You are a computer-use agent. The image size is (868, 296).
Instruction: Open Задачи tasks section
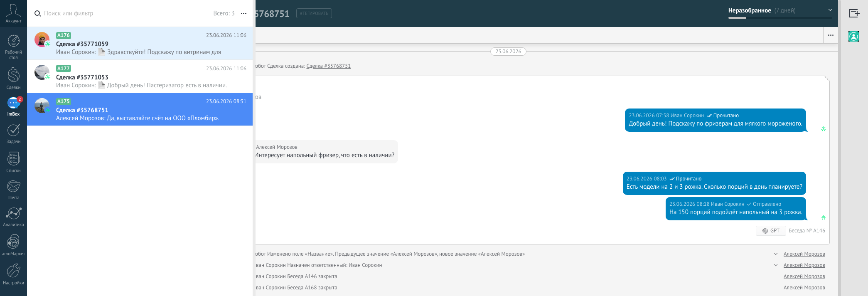click(13, 133)
